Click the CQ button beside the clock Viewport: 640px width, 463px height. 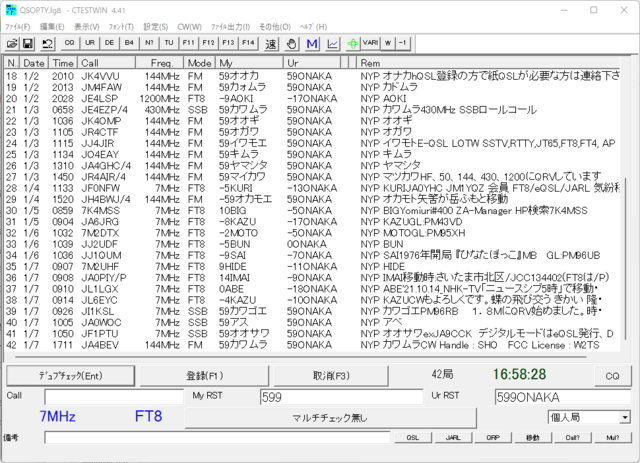(612, 376)
